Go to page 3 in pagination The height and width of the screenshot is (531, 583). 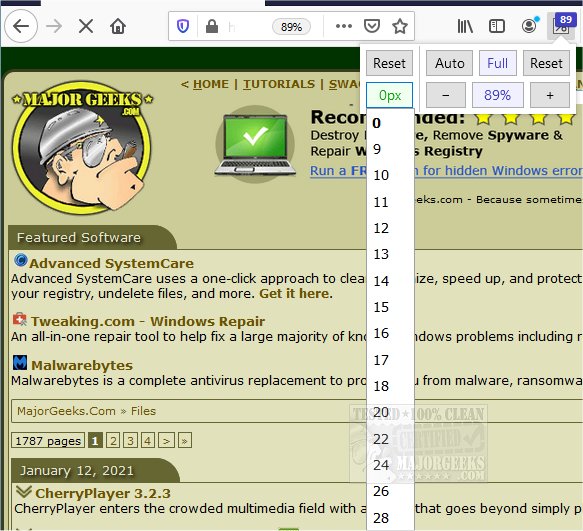click(x=131, y=441)
